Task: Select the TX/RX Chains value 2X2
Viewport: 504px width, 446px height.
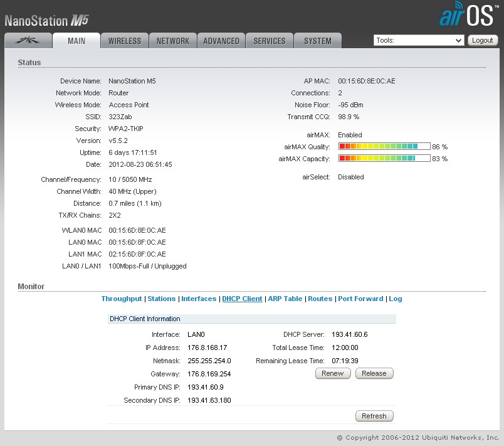Action: [115, 215]
